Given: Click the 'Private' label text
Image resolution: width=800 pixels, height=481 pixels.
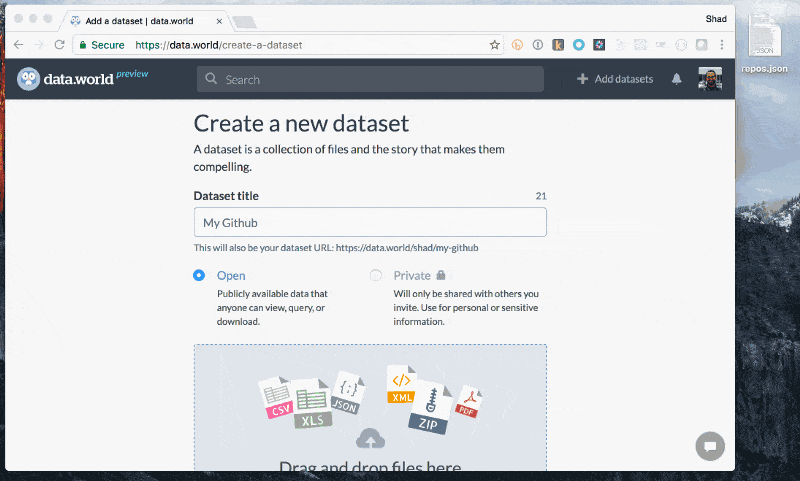Looking at the screenshot, I should pos(412,275).
